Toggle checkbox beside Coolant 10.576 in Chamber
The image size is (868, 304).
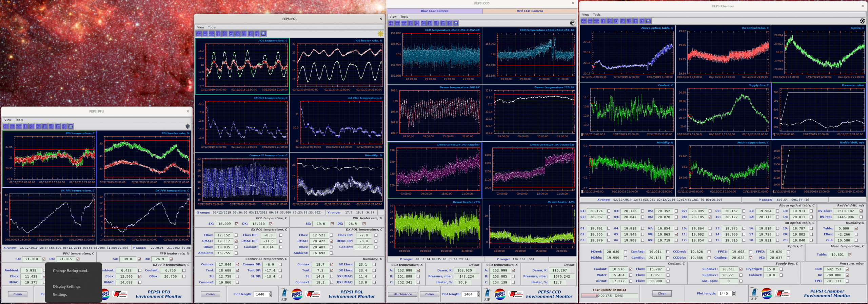pyautogui.click(x=631, y=269)
